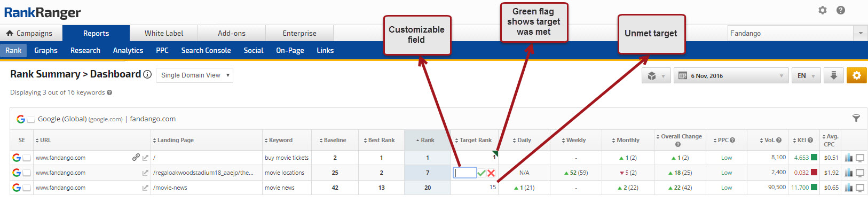868x202 pixels.
Task: Open the table filter funnel icon
Action: 856,119
